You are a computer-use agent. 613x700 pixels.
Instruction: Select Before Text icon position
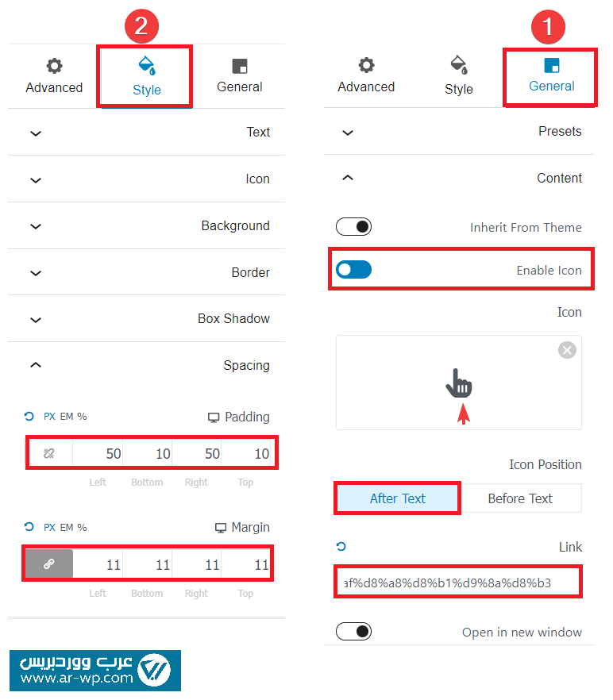pos(520,498)
